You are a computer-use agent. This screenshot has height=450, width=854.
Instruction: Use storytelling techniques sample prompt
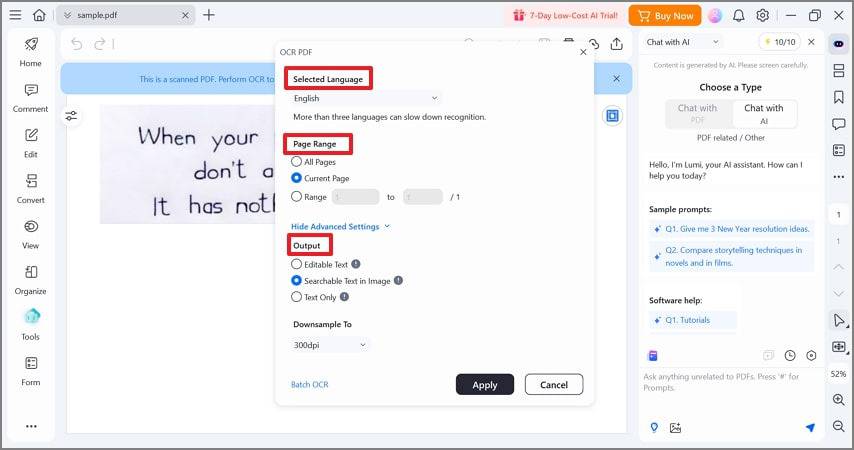tap(731, 256)
